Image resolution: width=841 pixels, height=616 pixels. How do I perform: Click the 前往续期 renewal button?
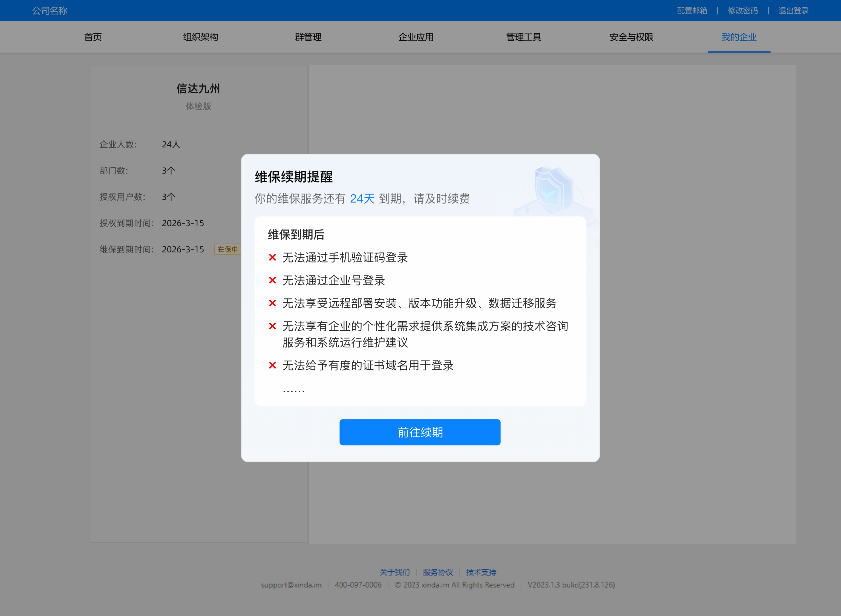[x=420, y=432]
